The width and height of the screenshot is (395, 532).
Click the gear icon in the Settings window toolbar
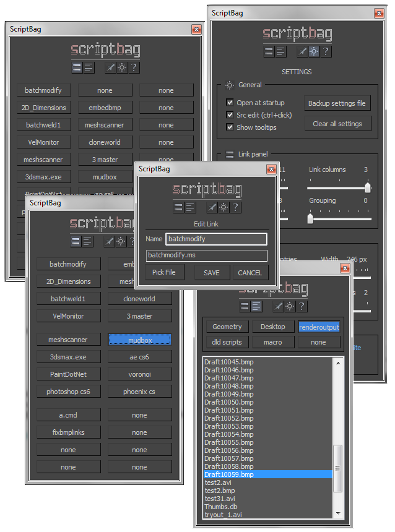tap(314, 52)
